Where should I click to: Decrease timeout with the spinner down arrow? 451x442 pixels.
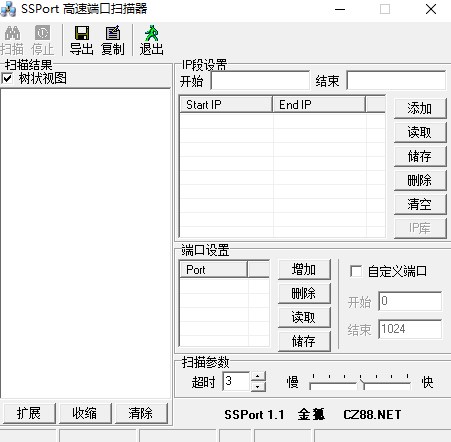tap(257, 386)
